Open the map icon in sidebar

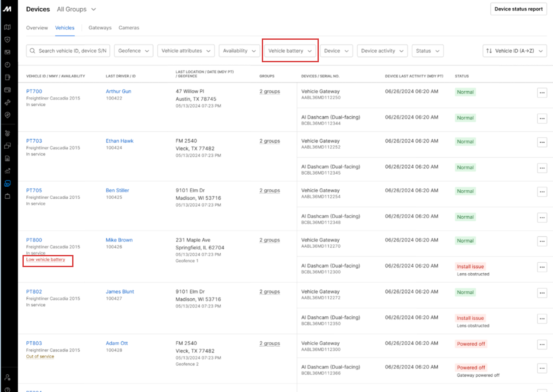click(x=7, y=27)
